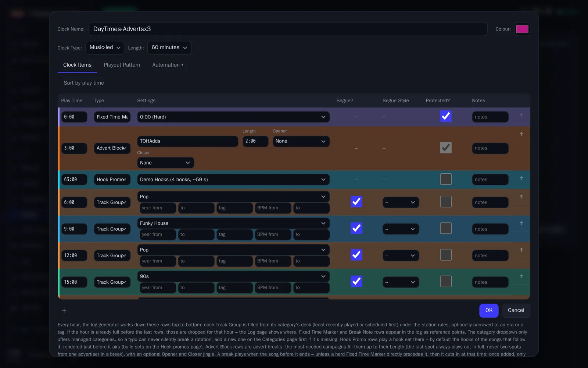This screenshot has height=368, width=588.
Task: Enable Protected on the Hook Promo row
Action: coord(446,179)
